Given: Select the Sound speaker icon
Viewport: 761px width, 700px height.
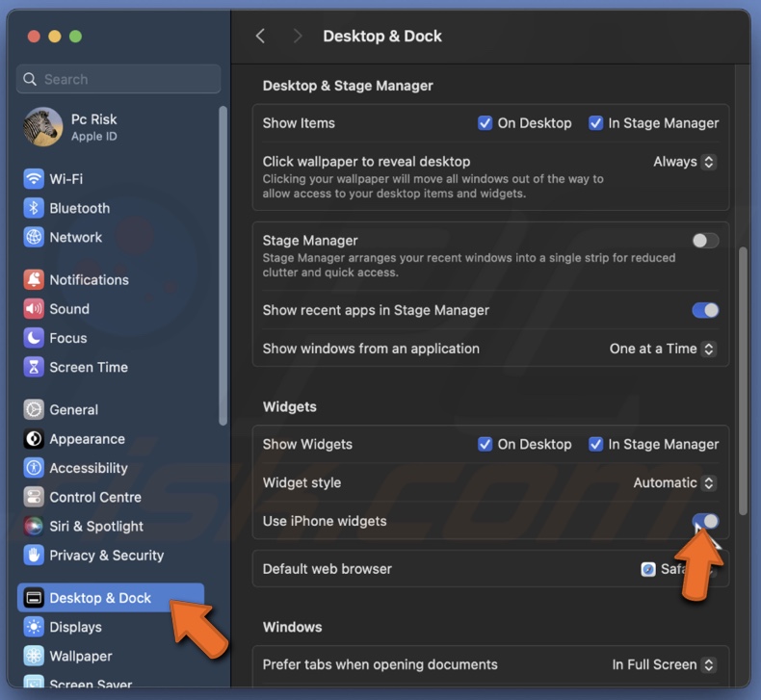Looking at the screenshot, I should [34, 309].
